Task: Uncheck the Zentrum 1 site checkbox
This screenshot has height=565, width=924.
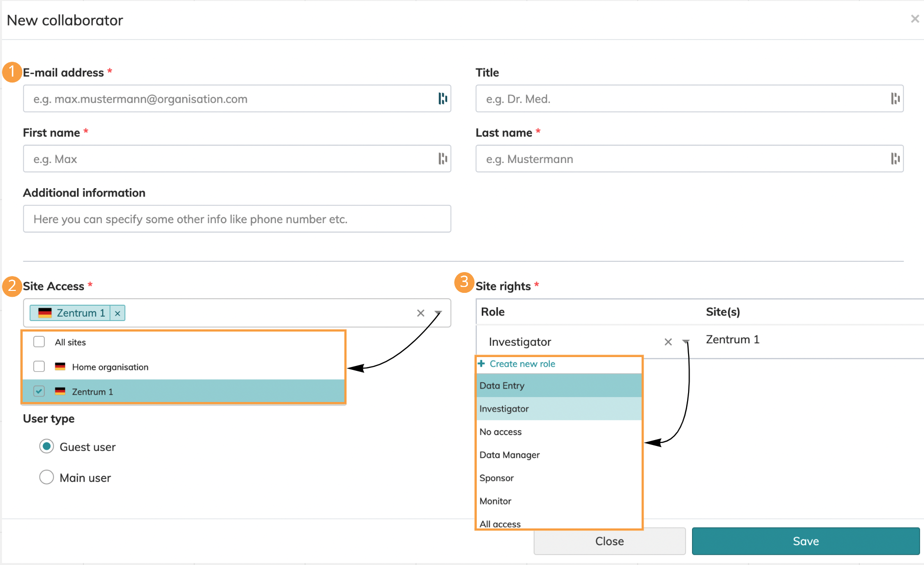Action: (x=39, y=391)
